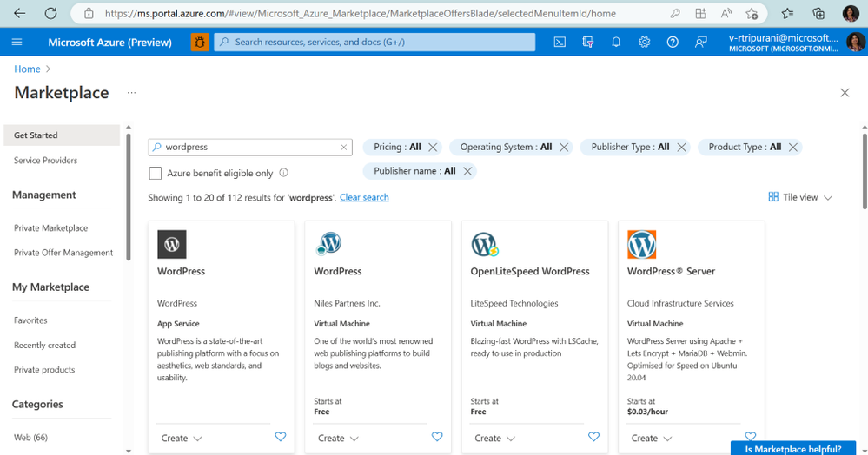This screenshot has height=455, width=868.
Task: Clear the wordpress search box text
Action: tap(344, 148)
